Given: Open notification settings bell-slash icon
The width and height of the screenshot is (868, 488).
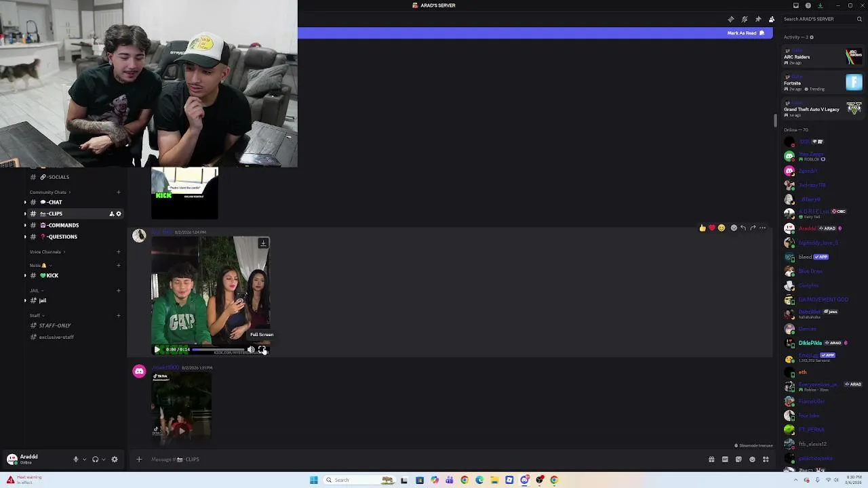Looking at the screenshot, I should 745,19.
